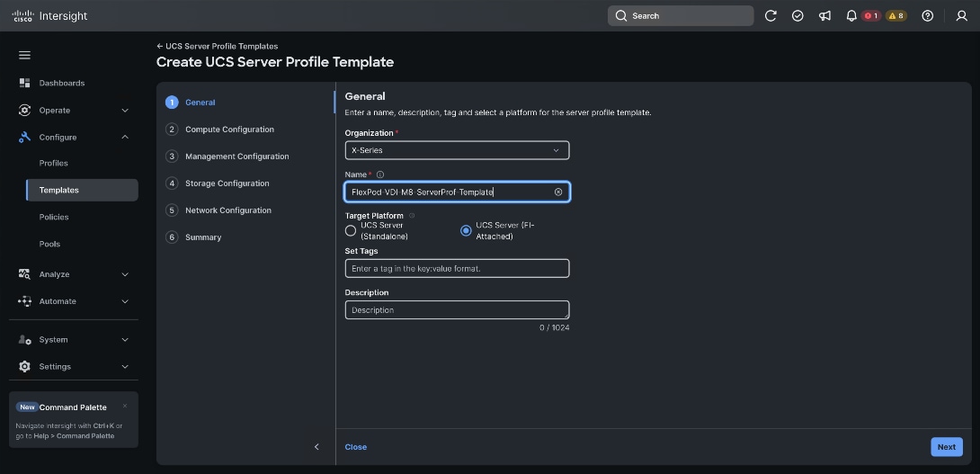
Task: Go back to UCS Server Profile Templates
Action: click(218, 46)
